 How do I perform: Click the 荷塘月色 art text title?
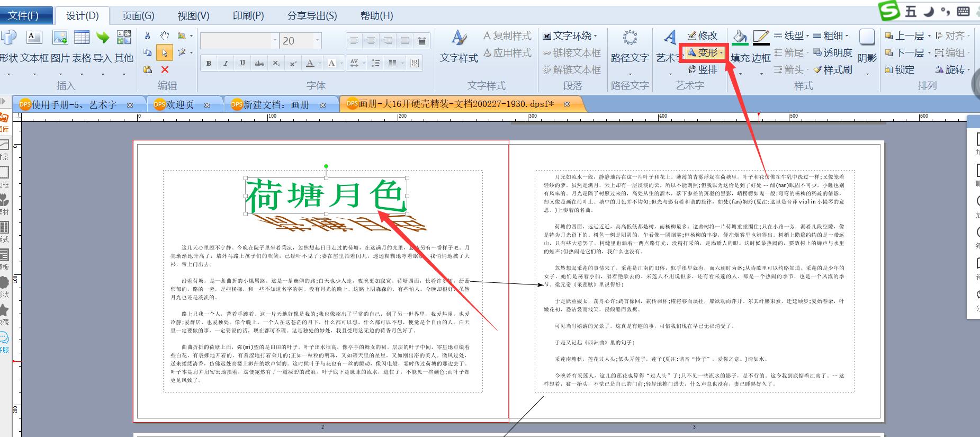326,195
